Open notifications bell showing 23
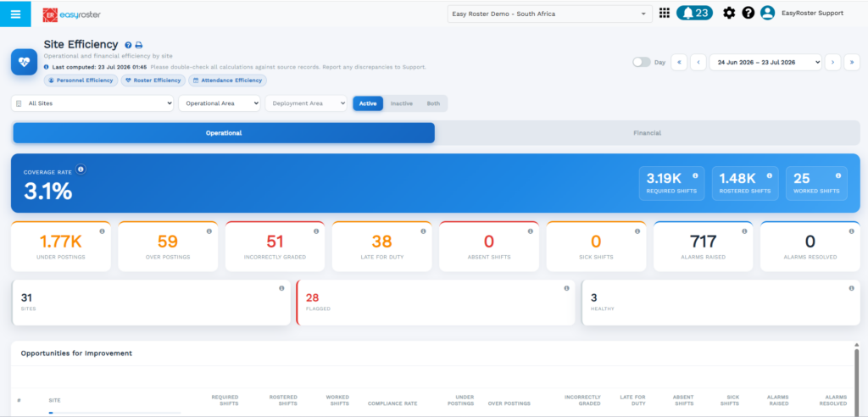The image size is (868, 417). tap(695, 13)
